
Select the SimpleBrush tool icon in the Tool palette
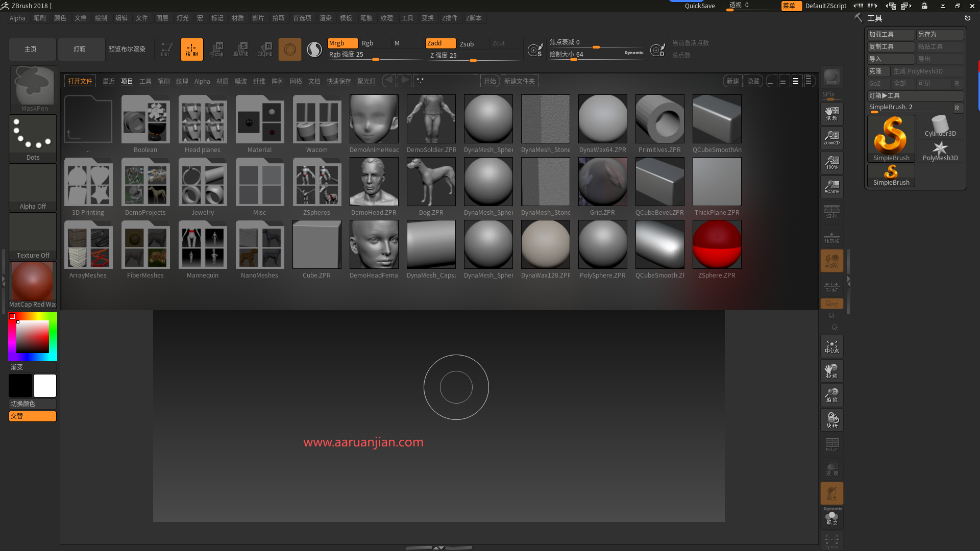point(891,137)
